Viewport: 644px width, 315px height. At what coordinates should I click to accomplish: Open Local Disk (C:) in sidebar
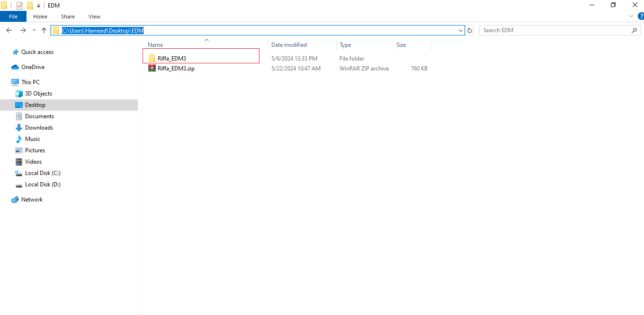pos(43,173)
